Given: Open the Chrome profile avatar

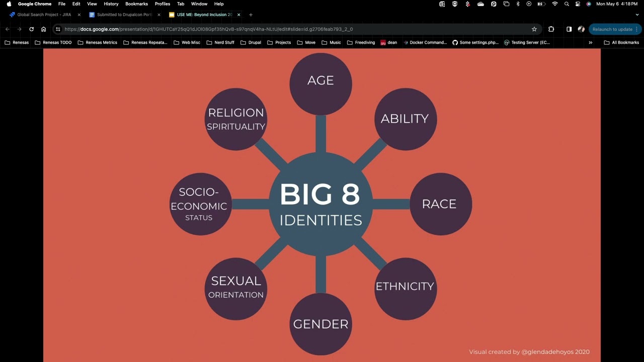Looking at the screenshot, I should pyautogui.click(x=581, y=29).
